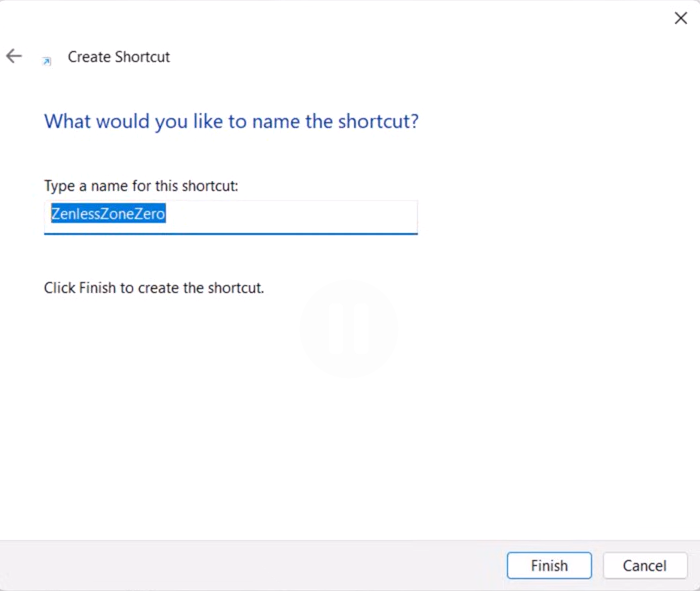Image resolution: width=700 pixels, height=591 pixels.
Task: Click 'Click Finish to create the shortcut' text
Action: pyautogui.click(x=154, y=288)
